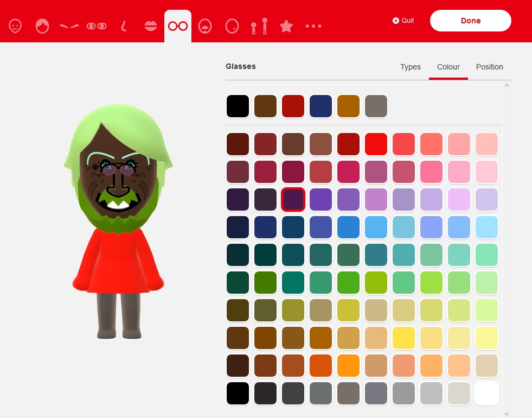Select the hot pink swatch in the second palette row
532x418 pixels.
[431, 172]
